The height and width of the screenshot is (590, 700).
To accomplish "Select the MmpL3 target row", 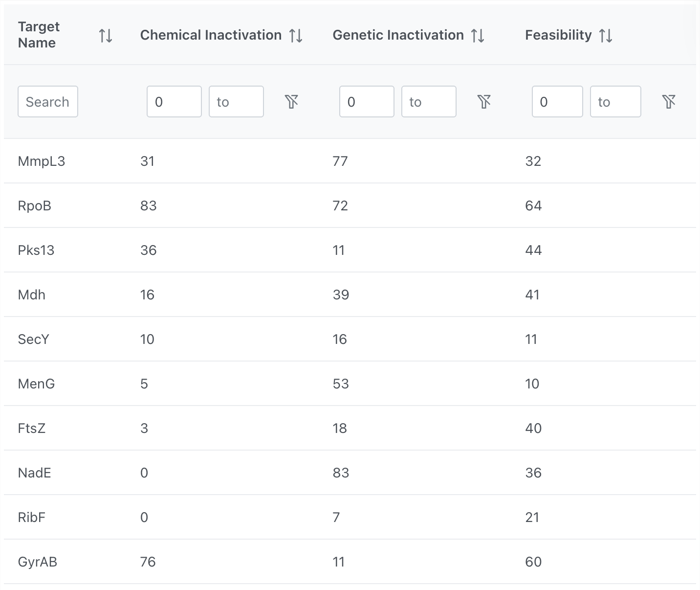I will click(x=42, y=161).
